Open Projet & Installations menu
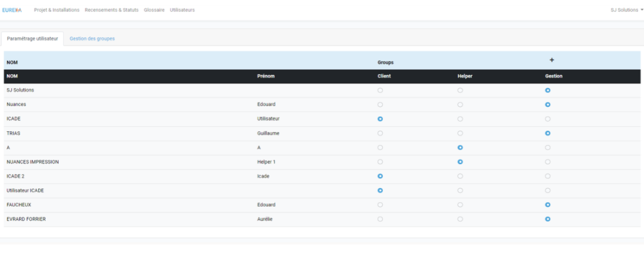 coord(57,10)
